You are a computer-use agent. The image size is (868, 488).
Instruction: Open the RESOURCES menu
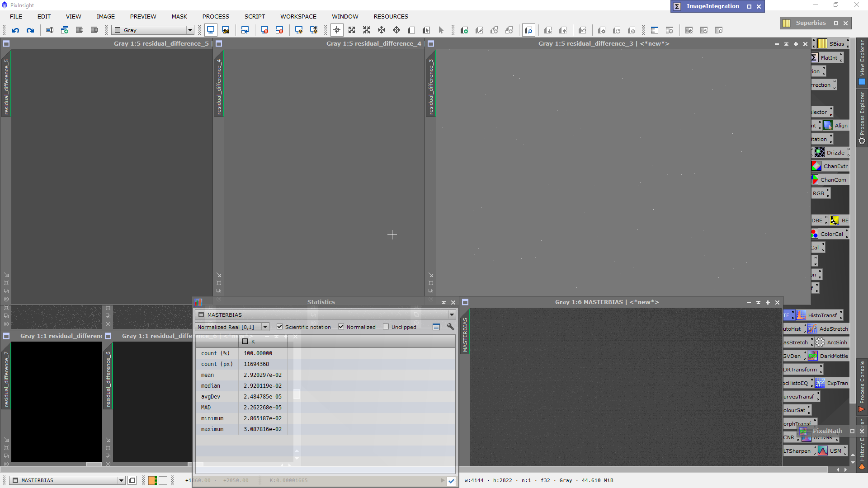pos(391,16)
